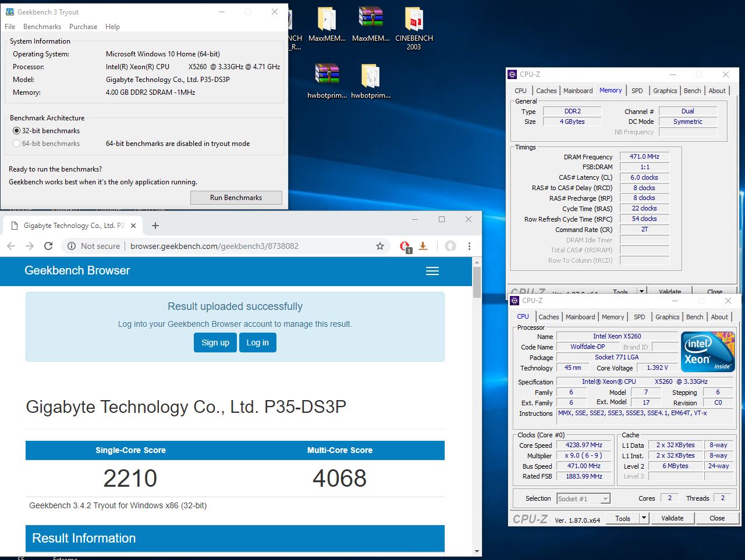
Task: Click the upper CPU-Z window title icon
Action: 512,74
